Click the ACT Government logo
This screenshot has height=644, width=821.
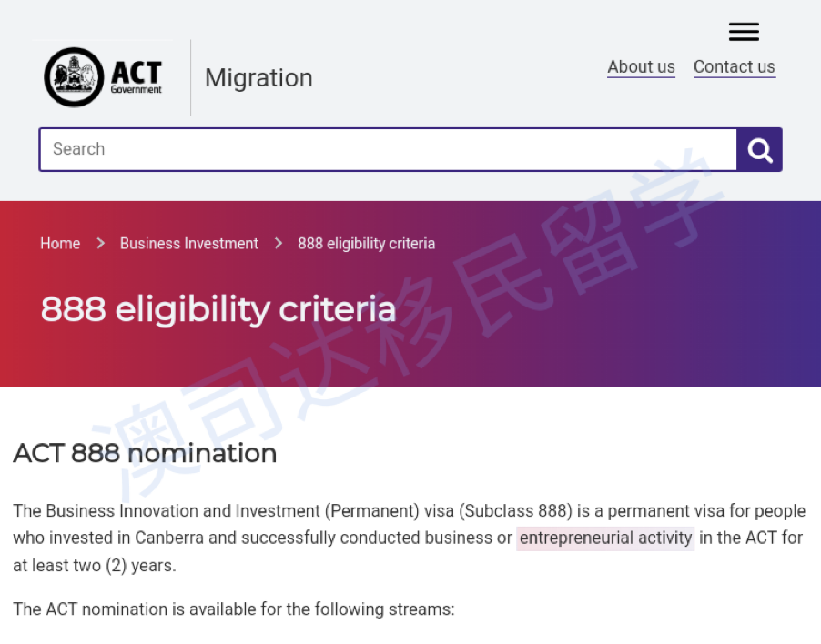pos(103,77)
